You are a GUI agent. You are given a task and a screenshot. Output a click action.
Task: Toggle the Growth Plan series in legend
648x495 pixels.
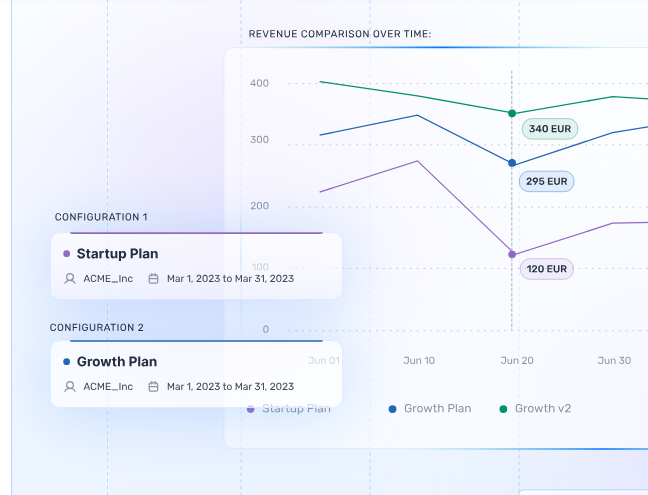point(429,409)
